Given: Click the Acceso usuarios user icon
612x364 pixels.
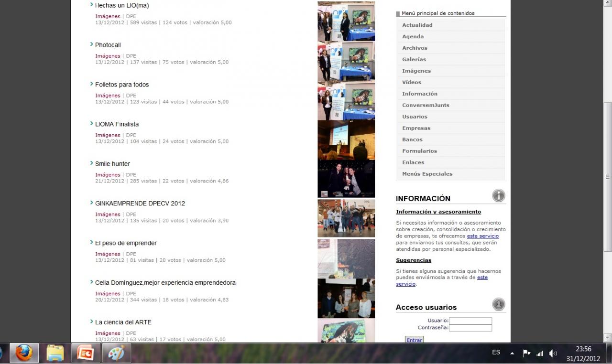Looking at the screenshot, I should (x=499, y=304).
